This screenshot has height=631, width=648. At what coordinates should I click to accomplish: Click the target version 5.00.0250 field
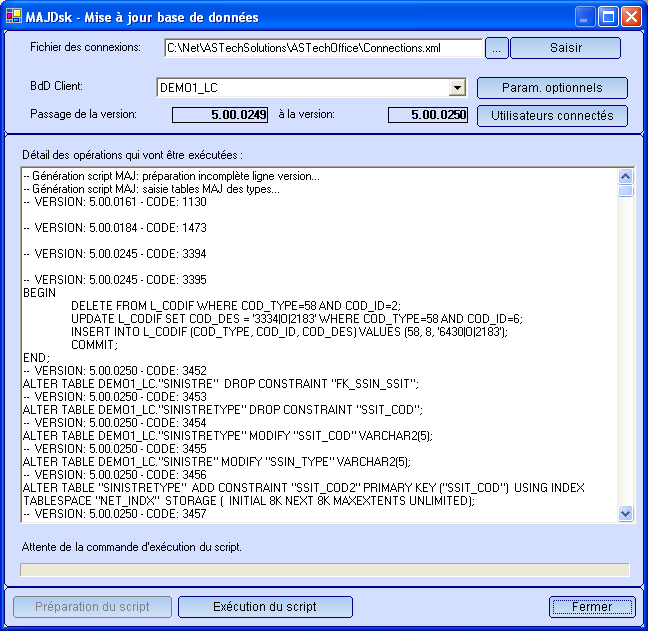pos(428,115)
